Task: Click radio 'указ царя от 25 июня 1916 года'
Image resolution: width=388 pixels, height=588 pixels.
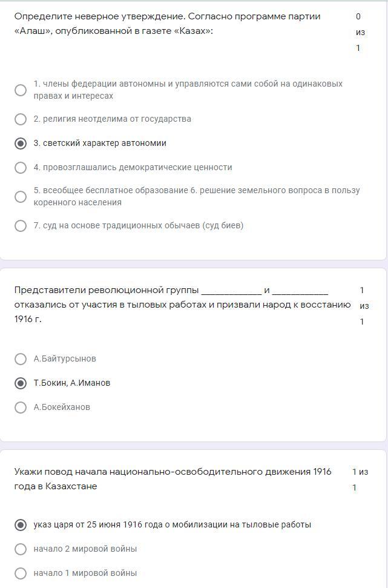Action: coord(21,525)
